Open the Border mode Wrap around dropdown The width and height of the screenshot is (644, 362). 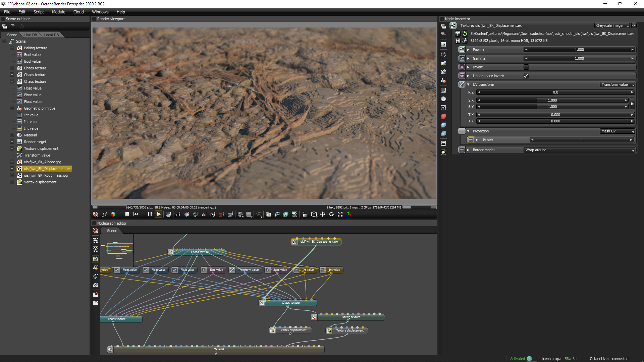[579, 150]
